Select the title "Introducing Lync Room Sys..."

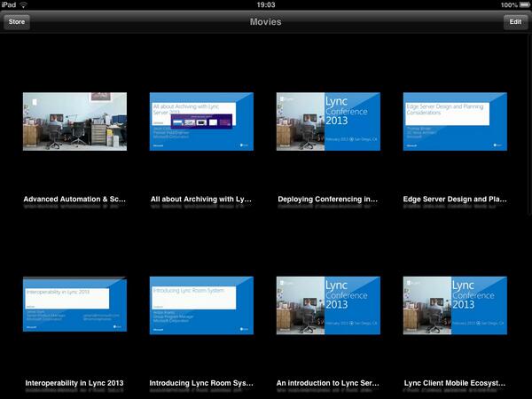pos(201,383)
